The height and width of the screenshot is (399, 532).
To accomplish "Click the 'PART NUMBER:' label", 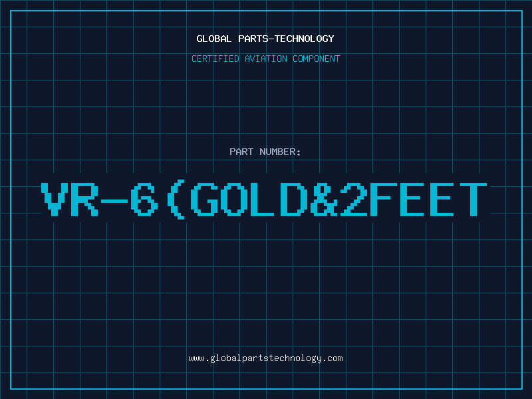I will [265, 152].
